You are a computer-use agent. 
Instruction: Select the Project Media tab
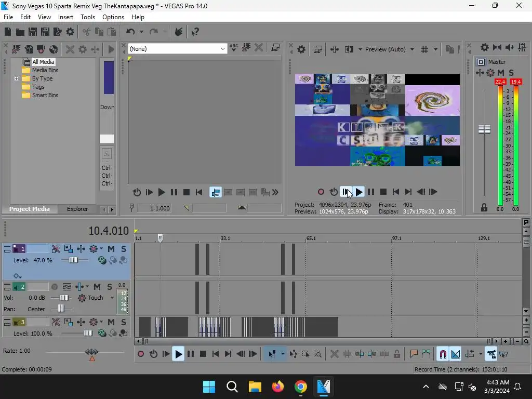coord(29,209)
